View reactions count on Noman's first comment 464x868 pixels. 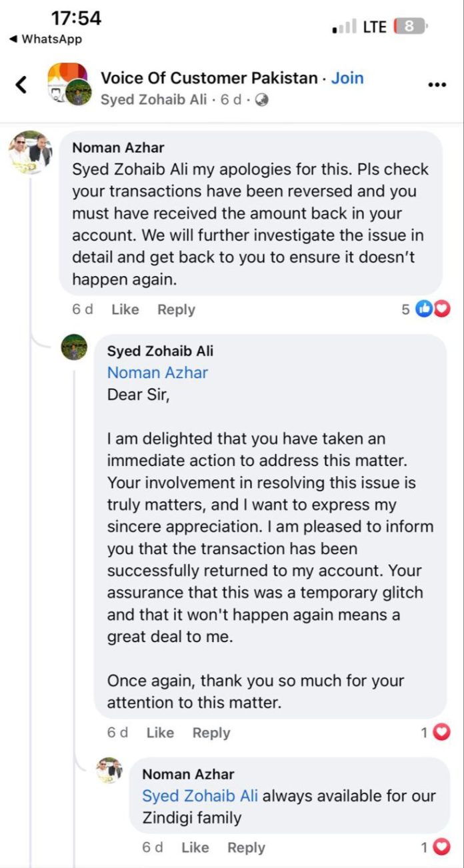405,308
